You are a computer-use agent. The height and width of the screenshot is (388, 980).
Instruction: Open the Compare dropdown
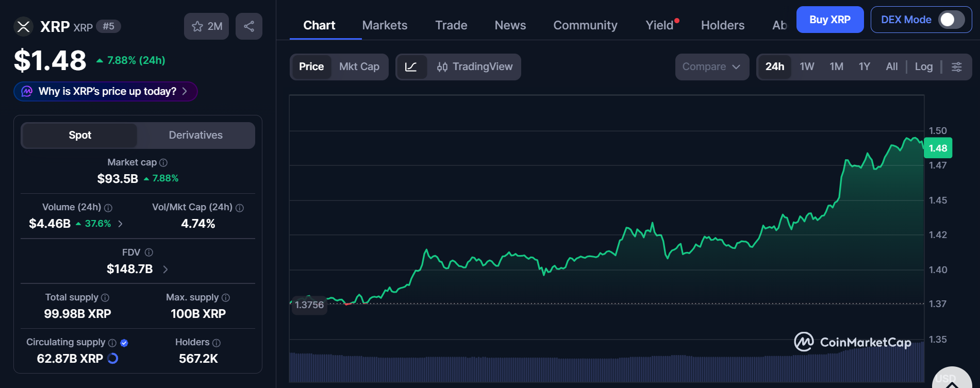point(712,67)
